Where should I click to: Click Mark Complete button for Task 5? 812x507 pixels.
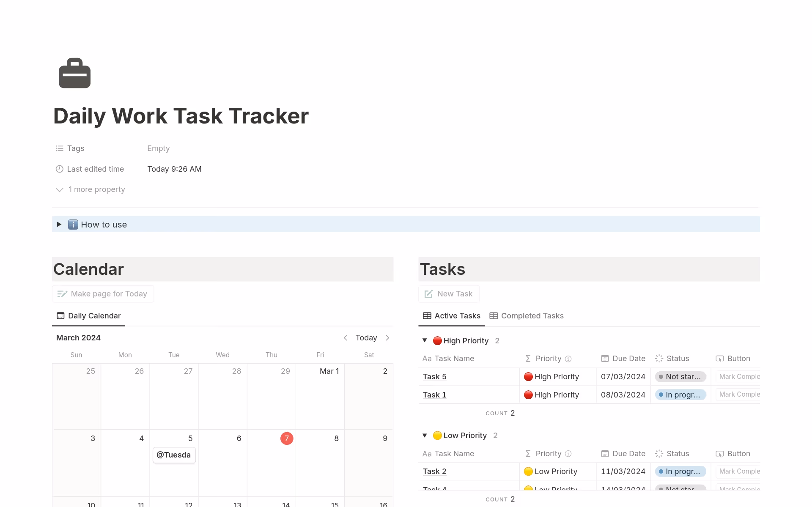pyautogui.click(x=738, y=377)
